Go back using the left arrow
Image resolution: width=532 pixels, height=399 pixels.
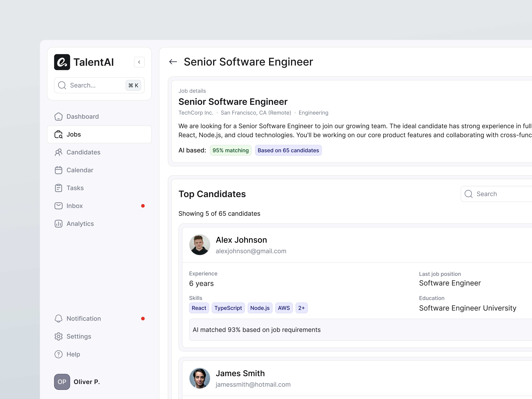point(173,62)
